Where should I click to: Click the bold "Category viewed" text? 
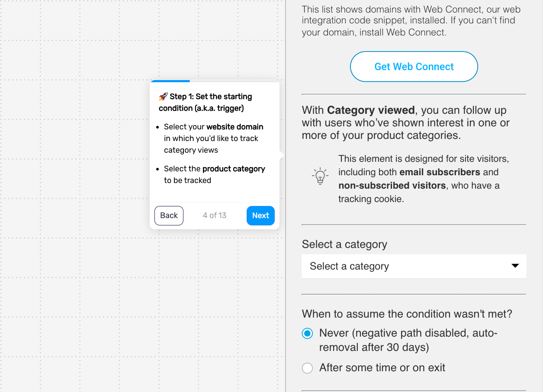371,110
